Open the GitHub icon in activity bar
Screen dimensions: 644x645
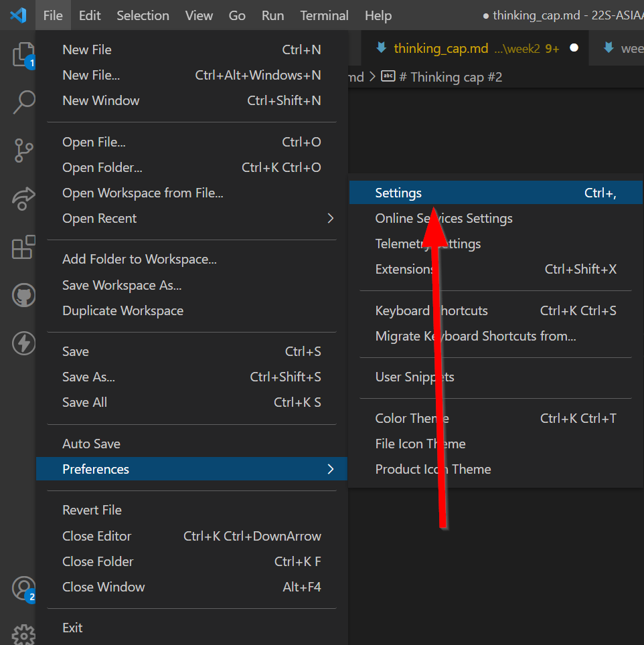point(23,295)
